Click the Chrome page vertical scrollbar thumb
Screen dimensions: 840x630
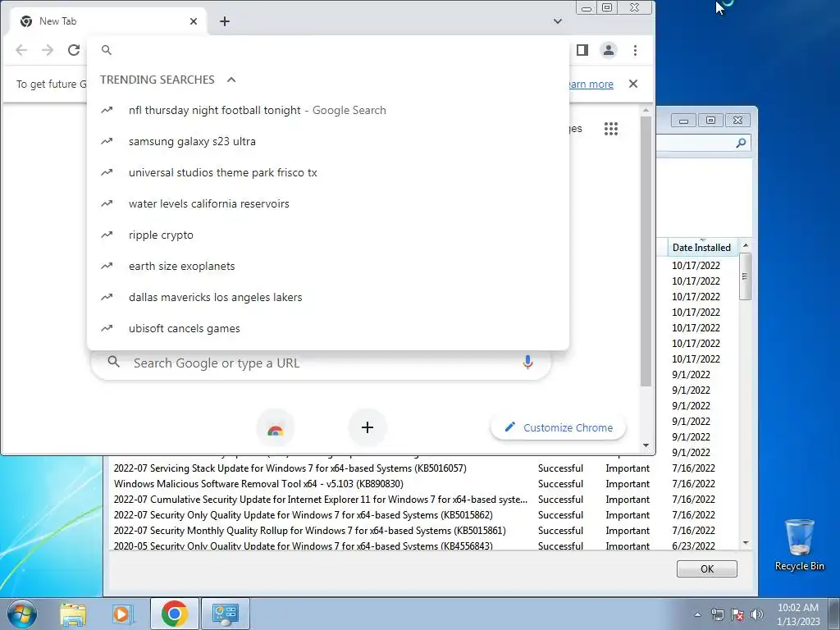pos(646,251)
